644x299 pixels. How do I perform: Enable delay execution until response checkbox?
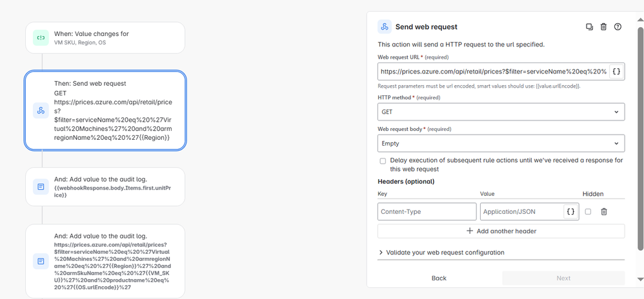(x=383, y=161)
